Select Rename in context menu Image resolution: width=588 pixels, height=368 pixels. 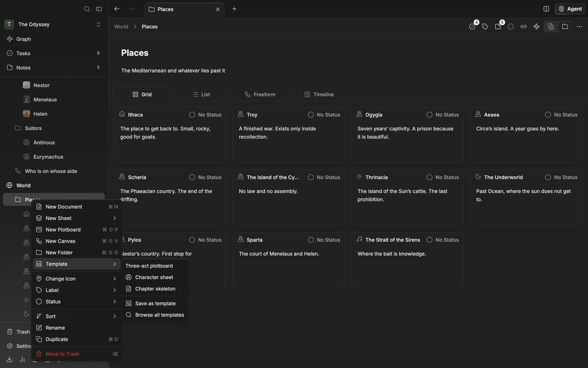point(77,328)
